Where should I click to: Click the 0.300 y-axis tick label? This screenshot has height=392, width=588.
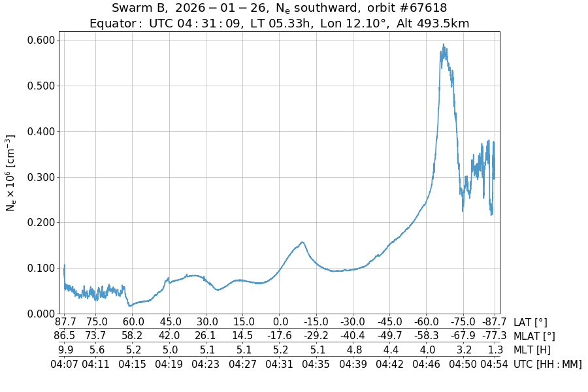click(41, 177)
